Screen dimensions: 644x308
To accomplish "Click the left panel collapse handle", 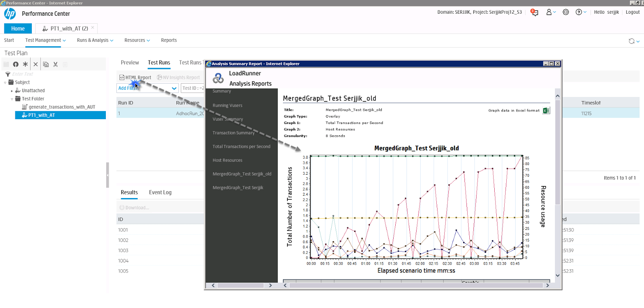I will (x=107, y=175).
